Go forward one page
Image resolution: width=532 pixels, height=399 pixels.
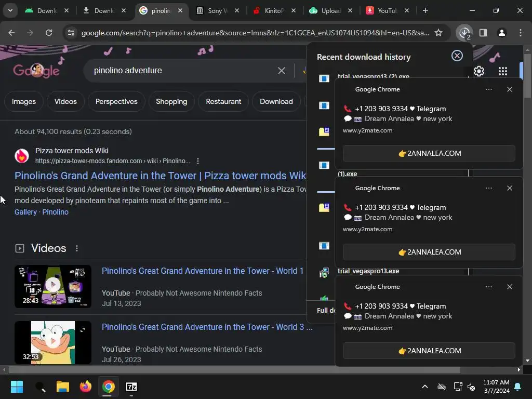click(x=30, y=33)
